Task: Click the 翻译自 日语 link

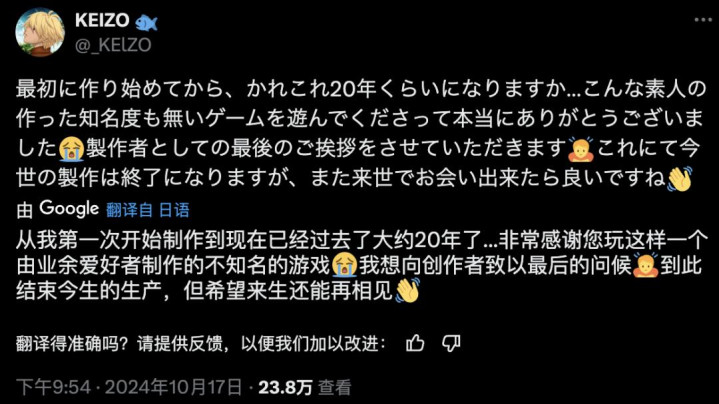Action: click(148, 210)
